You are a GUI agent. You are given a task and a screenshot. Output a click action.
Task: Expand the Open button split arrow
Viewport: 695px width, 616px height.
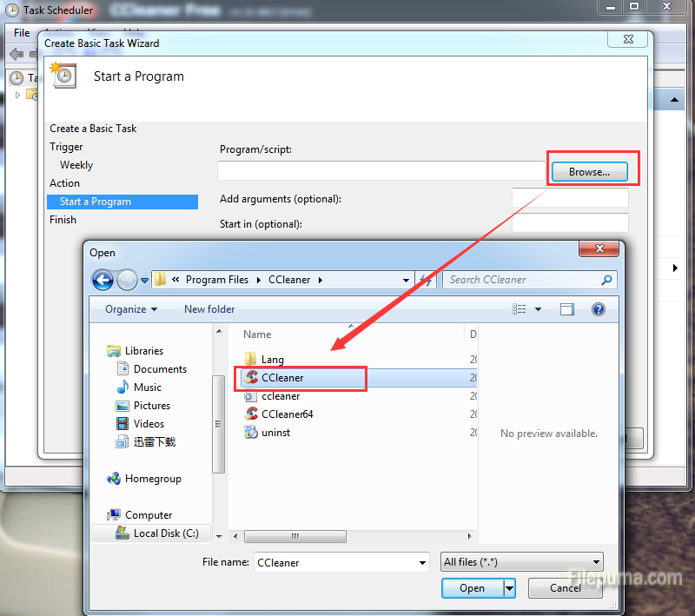[509, 588]
